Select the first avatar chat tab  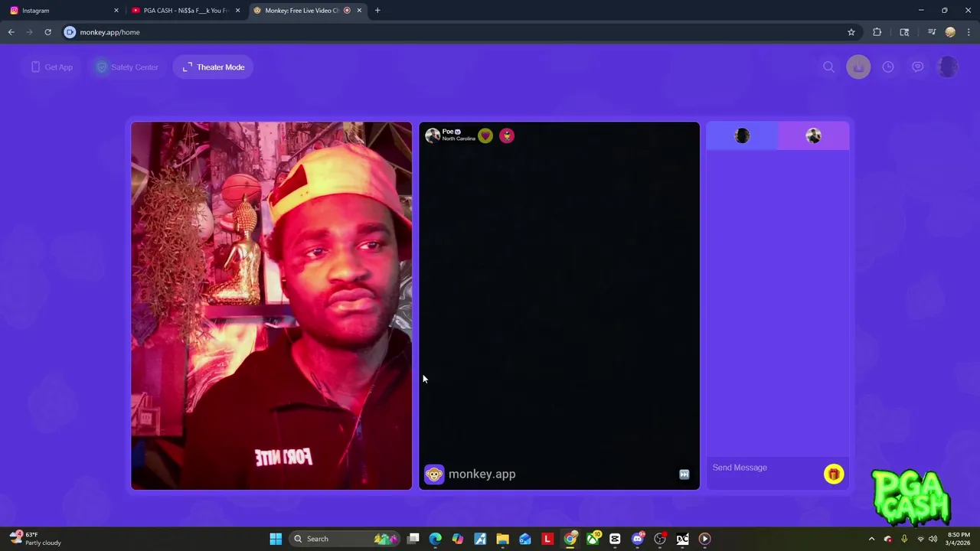pos(742,135)
